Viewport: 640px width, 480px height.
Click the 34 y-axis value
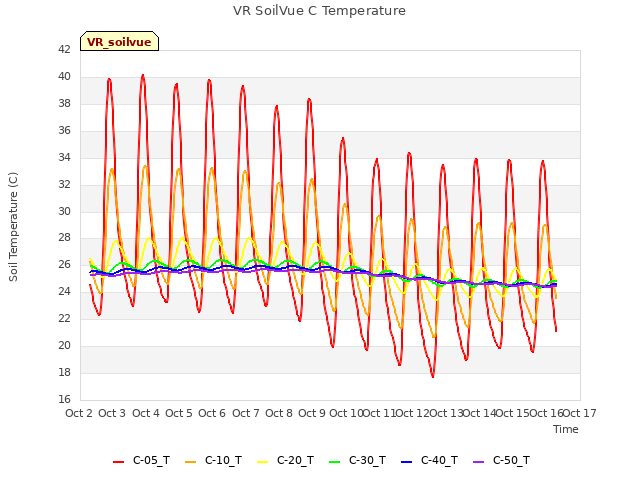[64, 157]
